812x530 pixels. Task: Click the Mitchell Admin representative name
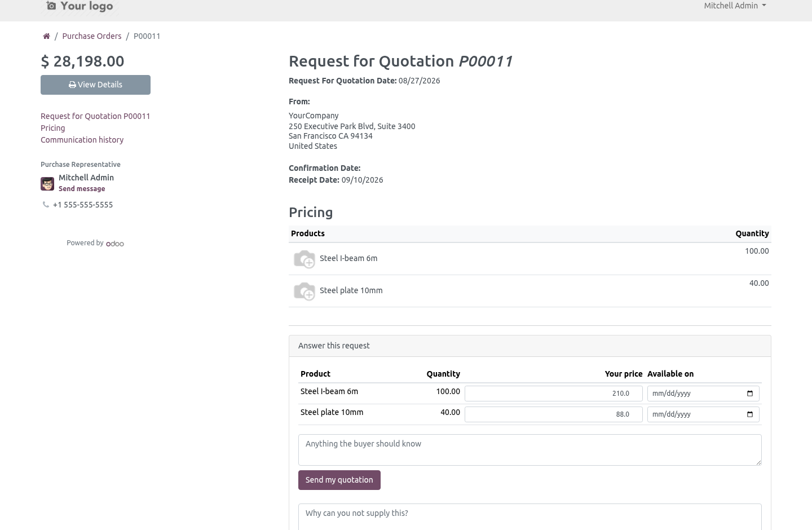pyautogui.click(x=86, y=178)
